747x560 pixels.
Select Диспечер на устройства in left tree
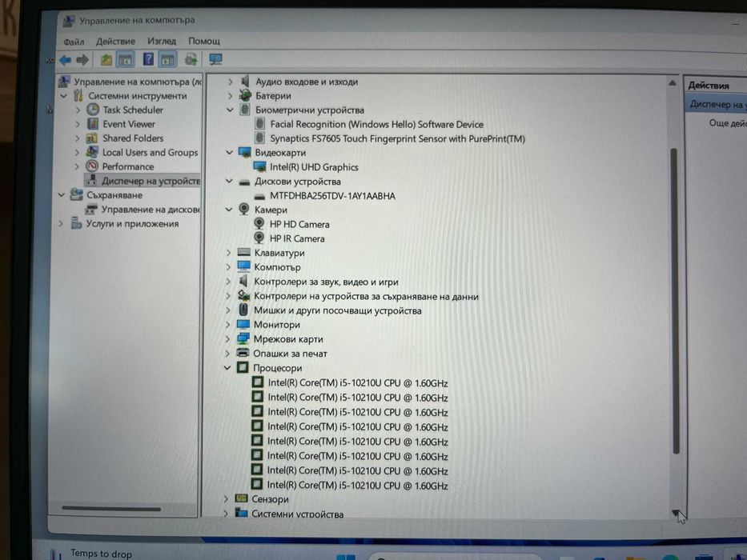point(151,181)
